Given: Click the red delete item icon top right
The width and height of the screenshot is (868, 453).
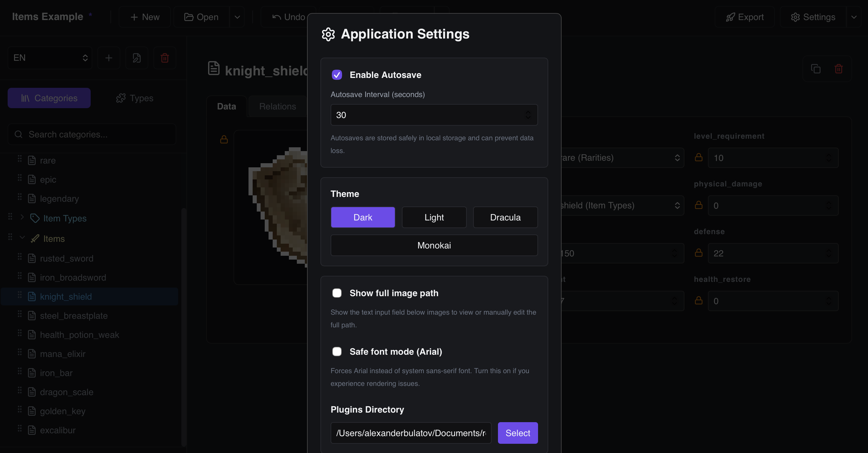Looking at the screenshot, I should [x=839, y=69].
